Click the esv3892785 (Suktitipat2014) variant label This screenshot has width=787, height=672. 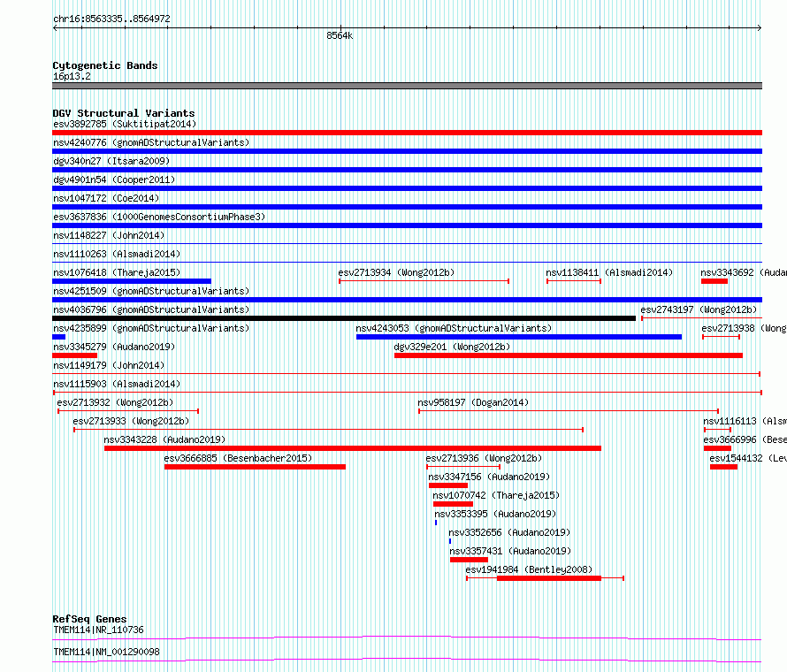(x=125, y=124)
